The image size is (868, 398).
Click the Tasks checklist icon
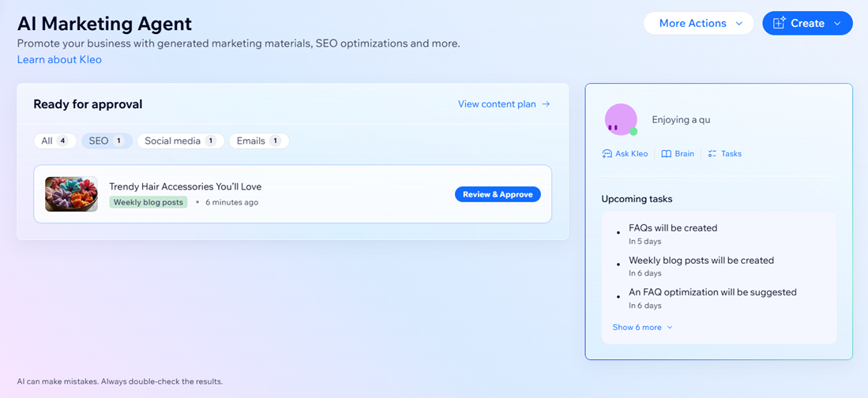[x=712, y=154]
